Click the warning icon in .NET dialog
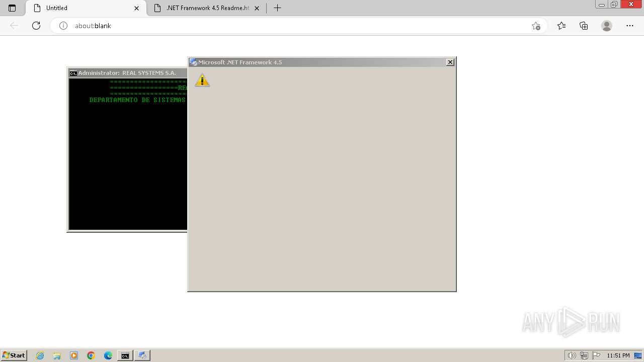This screenshot has height=362, width=644. click(x=202, y=80)
